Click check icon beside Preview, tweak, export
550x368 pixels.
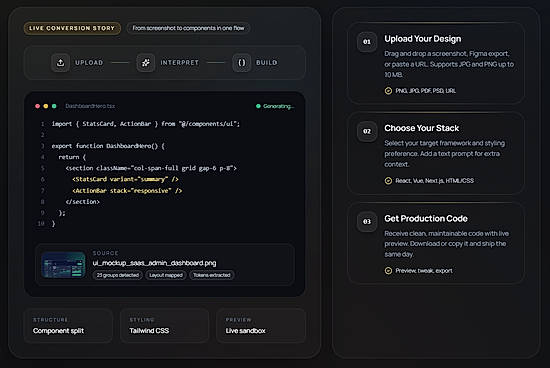pos(388,271)
